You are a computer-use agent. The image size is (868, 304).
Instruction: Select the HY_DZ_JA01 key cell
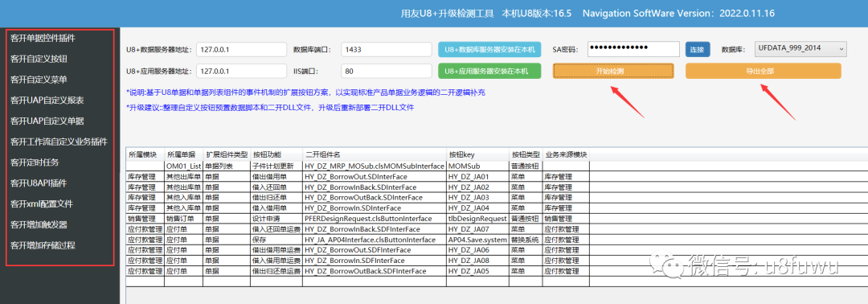[x=477, y=176]
